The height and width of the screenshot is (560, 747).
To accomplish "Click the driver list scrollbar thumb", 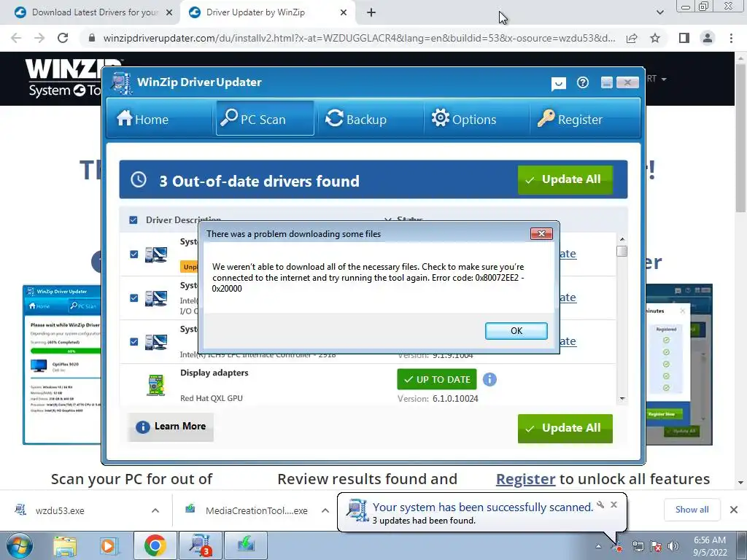I will (622, 251).
